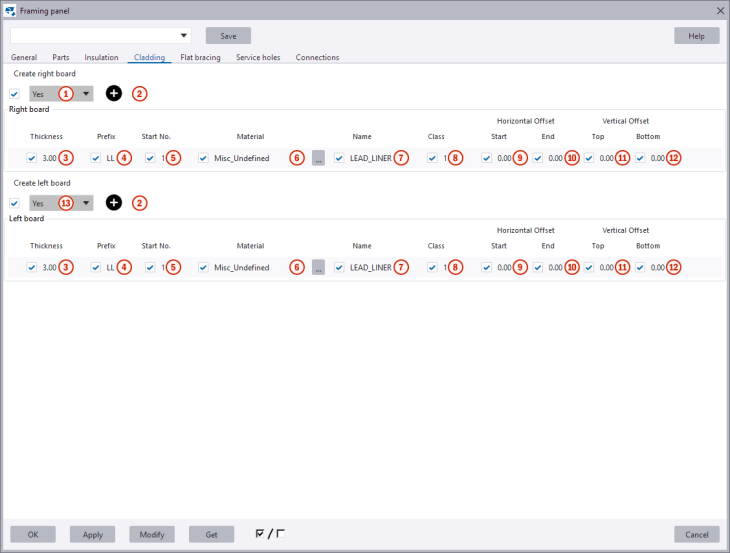
Task: Toggle Left board Name checkbox
Action: pyautogui.click(x=339, y=268)
